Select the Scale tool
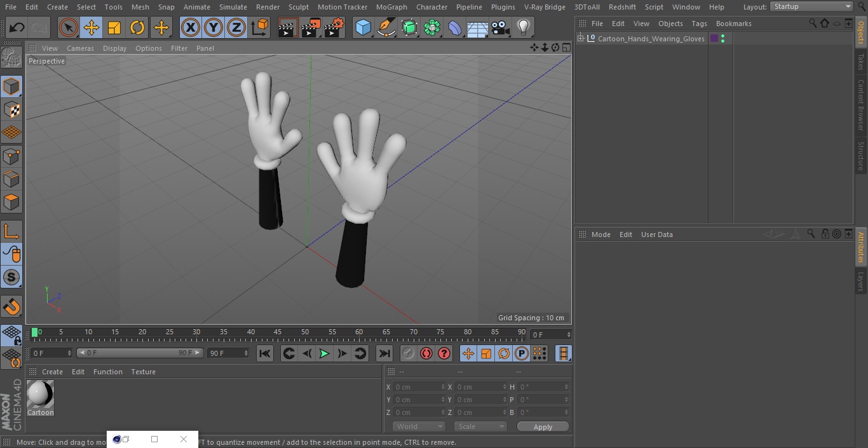The height and width of the screenshot is (448, 868). pyautogui.click(x=114, y=27)
